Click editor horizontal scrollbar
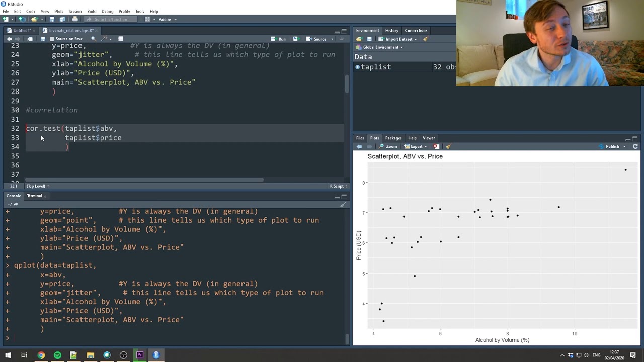The image size is (644, 362). (143, 179)
